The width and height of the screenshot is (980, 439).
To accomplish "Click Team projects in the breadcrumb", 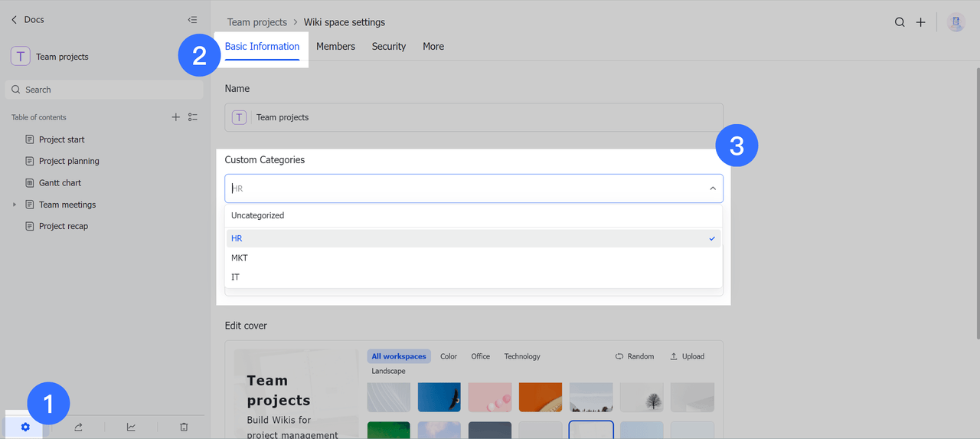I will click(x=257, y=22).
